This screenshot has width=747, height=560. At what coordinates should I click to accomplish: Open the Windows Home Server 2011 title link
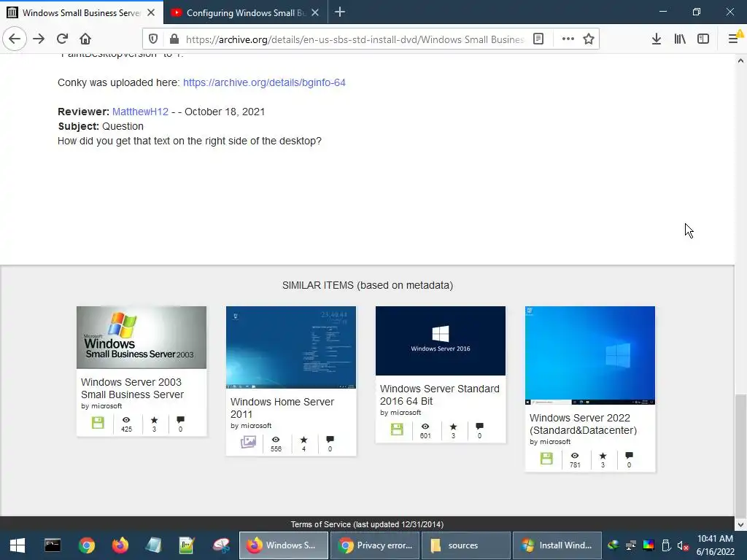pos(282,408)
